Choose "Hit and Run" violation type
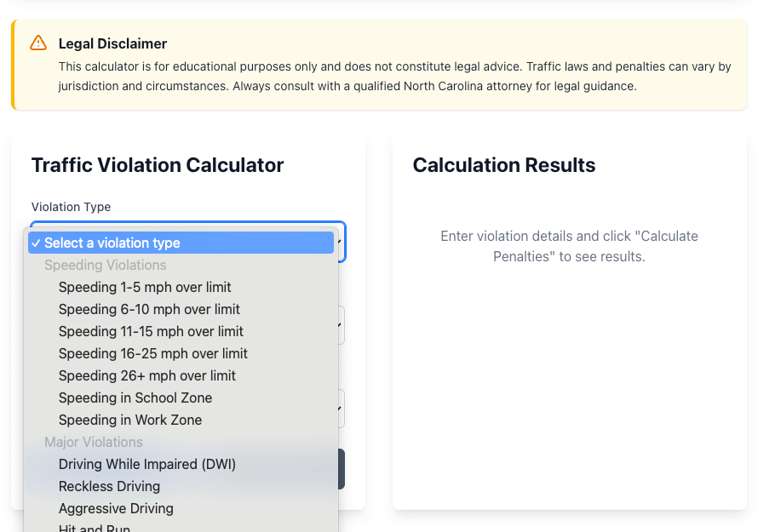 pos(95,528)
